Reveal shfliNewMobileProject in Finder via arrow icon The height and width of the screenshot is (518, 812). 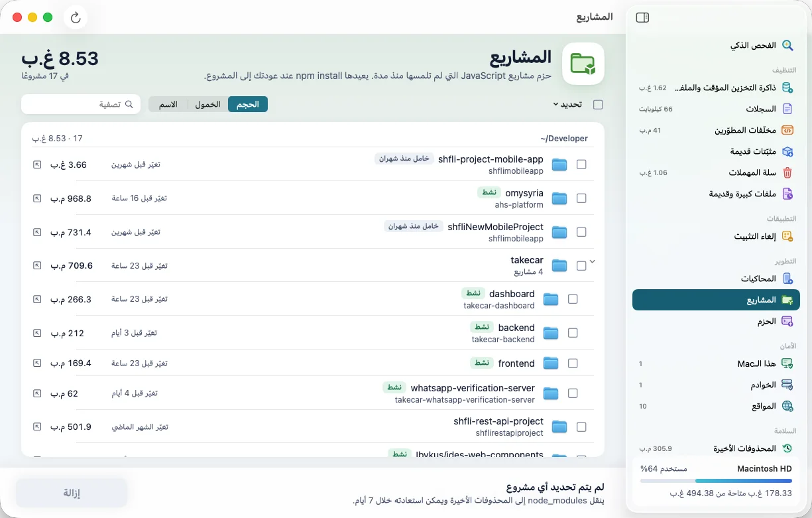pyautogui.click(x=37, y=232)
